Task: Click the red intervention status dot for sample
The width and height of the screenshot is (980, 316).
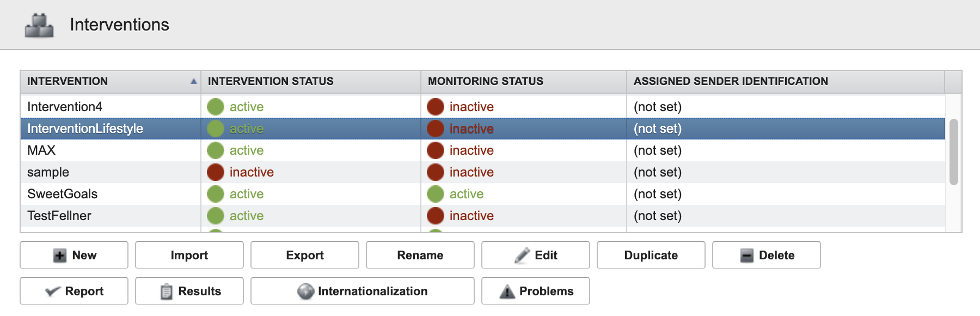Action: coord(216,172)
